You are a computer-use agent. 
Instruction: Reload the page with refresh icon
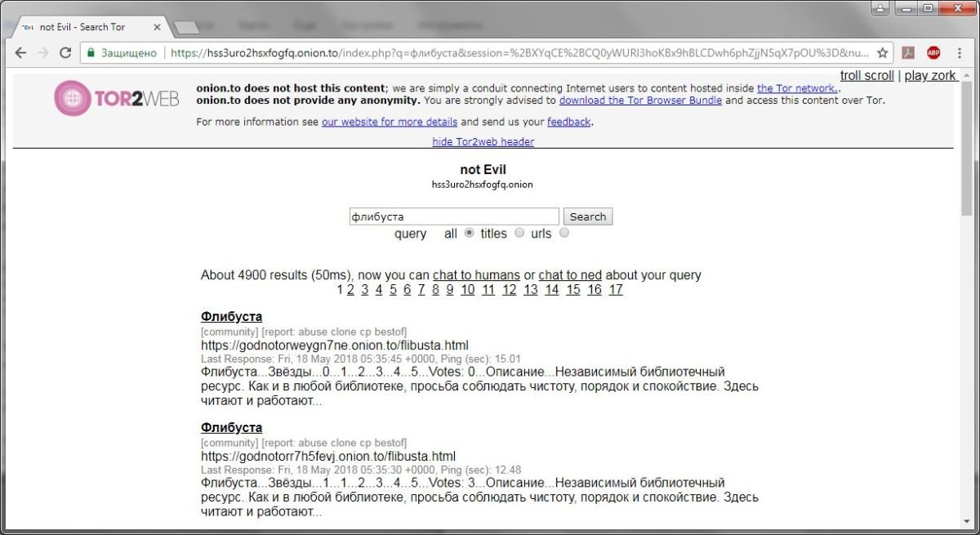point(65,53)
